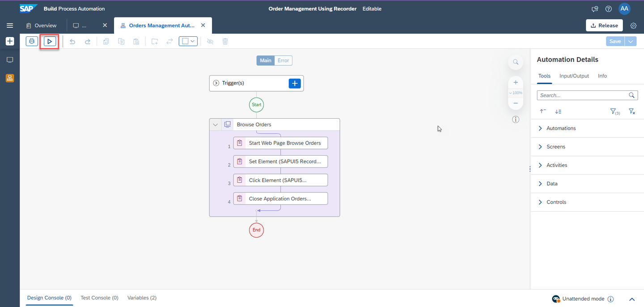Click the swap arrows toolbar icon
The height and width of the screenshot is (307, 644).
(170, 42)
